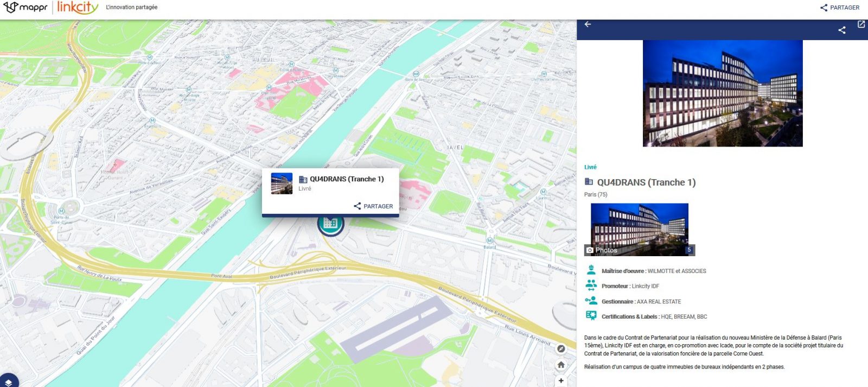Image resolution: width=868 pixels, height=387 pixels.
Task: Go back using the panel's left arrow
Action: click(588, 24)
